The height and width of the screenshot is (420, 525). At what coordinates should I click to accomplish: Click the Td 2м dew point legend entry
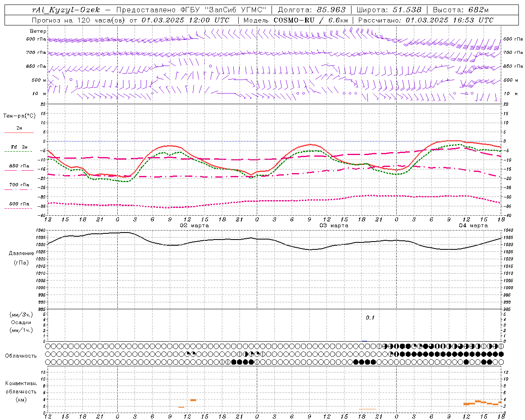point(19,147)
